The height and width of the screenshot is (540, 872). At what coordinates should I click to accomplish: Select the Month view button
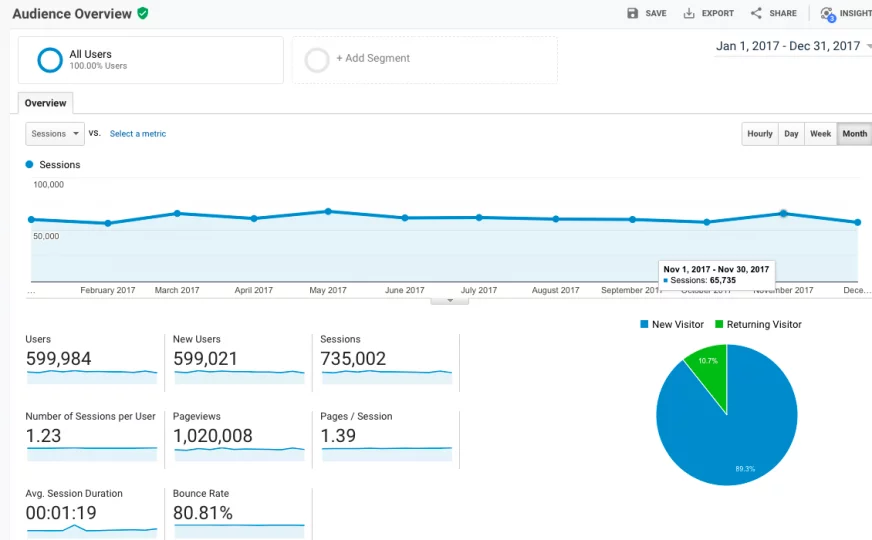click(x=854, y=134)
